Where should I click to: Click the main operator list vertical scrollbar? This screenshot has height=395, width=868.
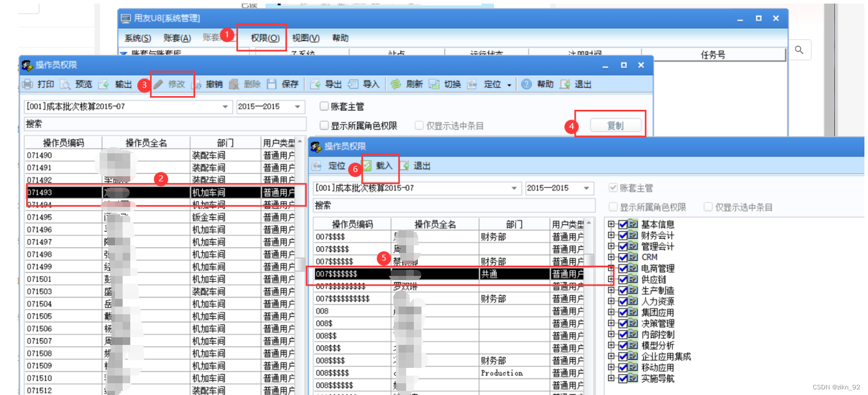(x=300, y=266)
